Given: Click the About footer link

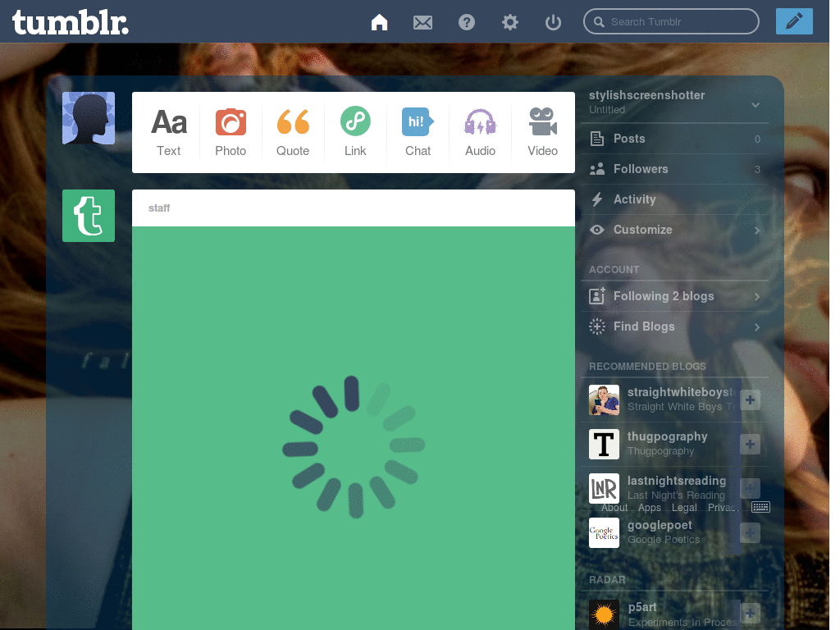Looking at the screenshot, I should pos(614,507).
